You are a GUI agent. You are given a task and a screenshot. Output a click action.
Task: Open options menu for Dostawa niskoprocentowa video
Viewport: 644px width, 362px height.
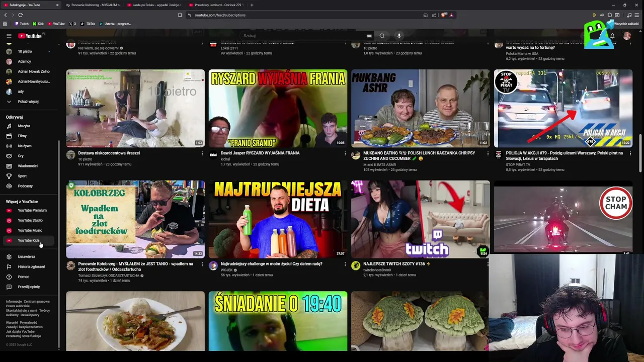pyautogui.click(x=203, y=153)
